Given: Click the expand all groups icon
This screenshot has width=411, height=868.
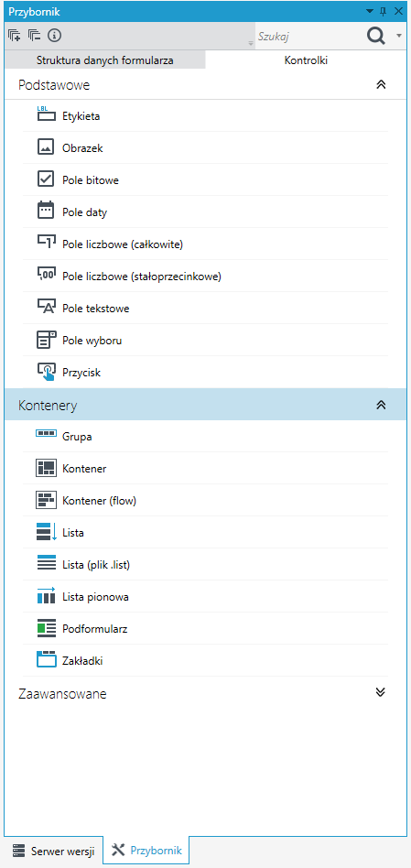Looking at the screenshot, I should pos(15,36).
